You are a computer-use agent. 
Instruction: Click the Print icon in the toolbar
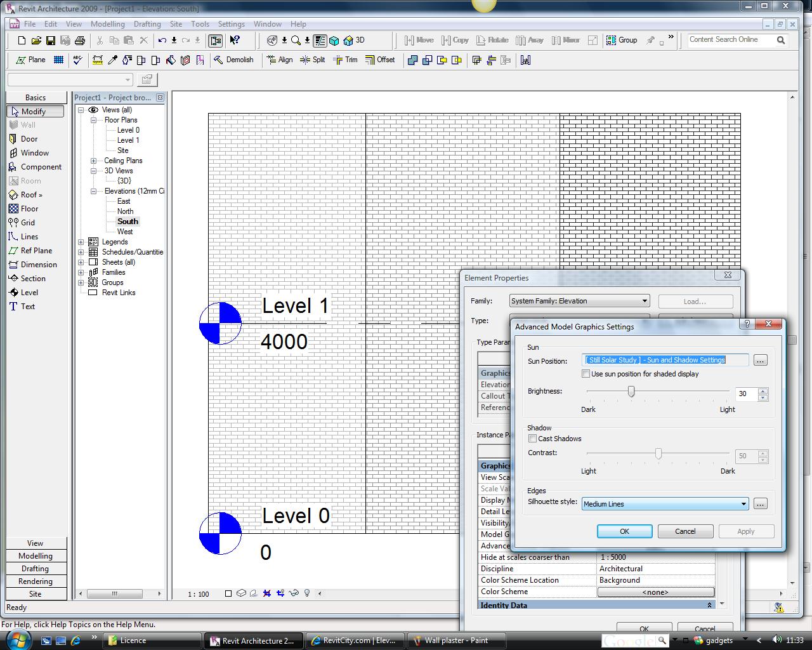pyautogui.click(x=80, y=41)
